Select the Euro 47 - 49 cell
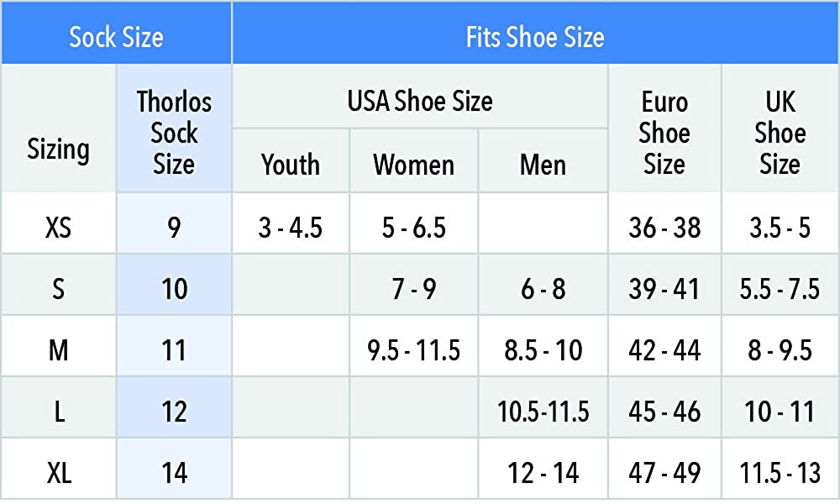The height and width of the screenshot is (504, 840). [x=664, y=472]
